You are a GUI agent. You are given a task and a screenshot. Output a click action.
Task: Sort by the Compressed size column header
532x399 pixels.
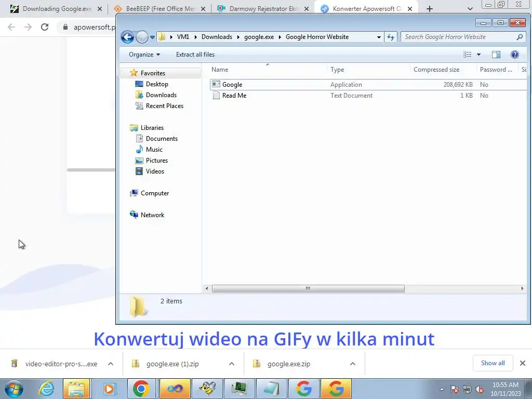pyautogui.click(x=443, y=70)
